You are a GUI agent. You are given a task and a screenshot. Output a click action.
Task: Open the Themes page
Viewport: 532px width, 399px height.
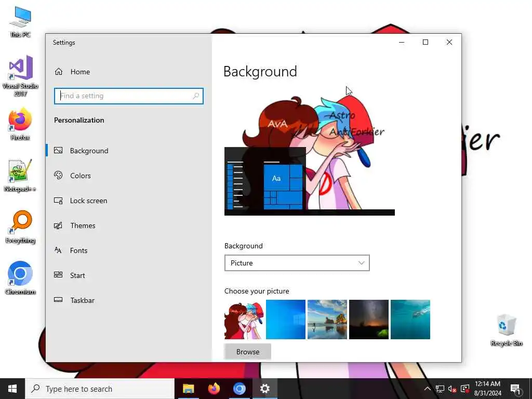(129, 225)
